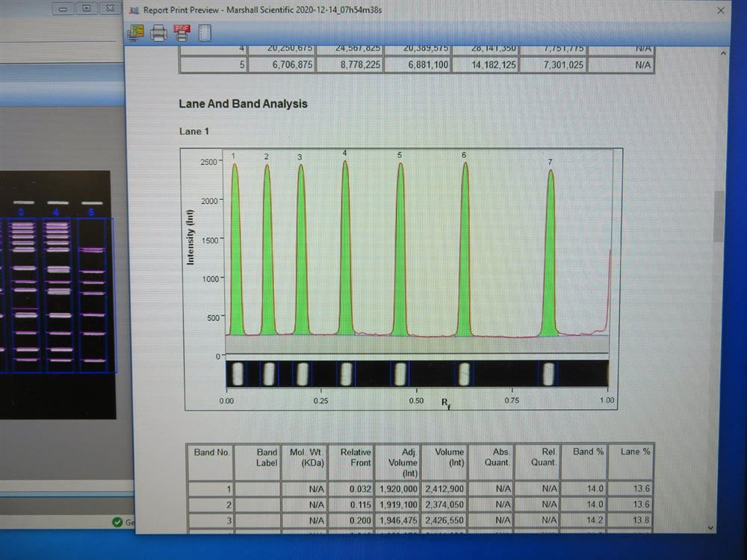Click the background window's minimize button

63,8
